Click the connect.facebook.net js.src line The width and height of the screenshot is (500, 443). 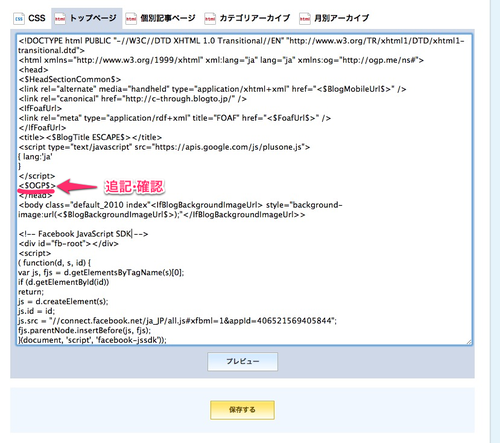178,321
